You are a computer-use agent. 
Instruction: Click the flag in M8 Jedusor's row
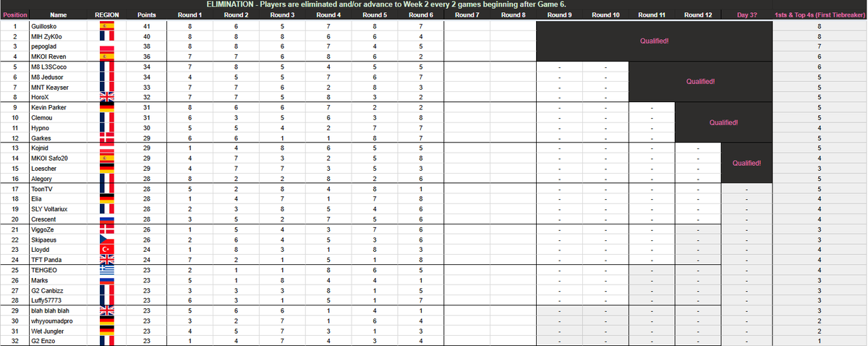pyautogui.click(x=107, y=77)
